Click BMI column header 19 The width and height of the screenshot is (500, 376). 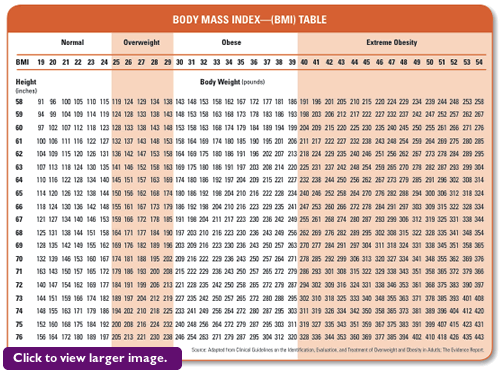pos(41,62)
